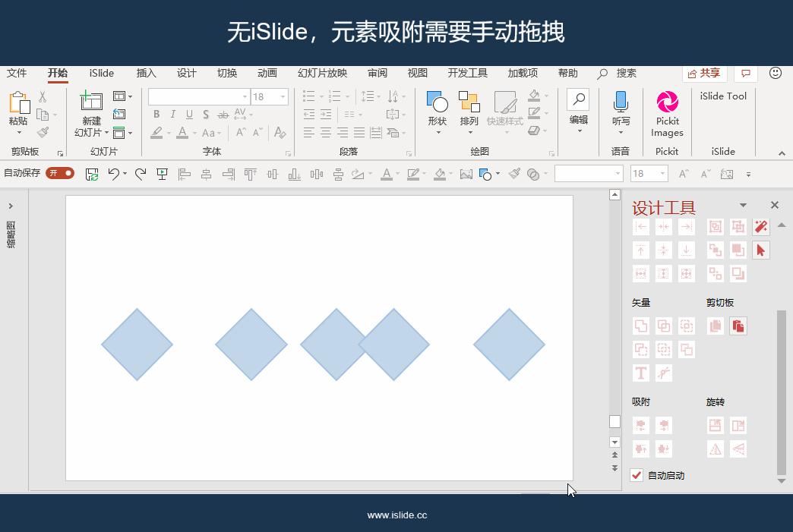Click the comments speech bubble button

[x=745, y=74]
